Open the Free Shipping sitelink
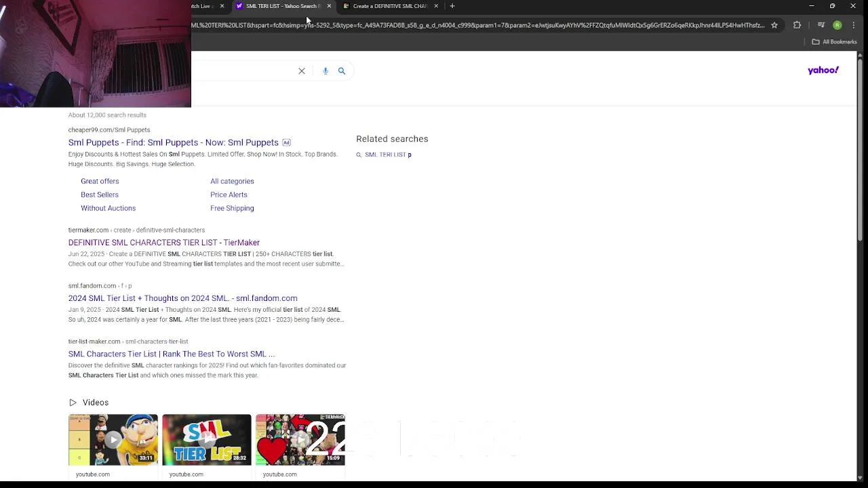This screenshot has width=868, height=488. [232, 209]
